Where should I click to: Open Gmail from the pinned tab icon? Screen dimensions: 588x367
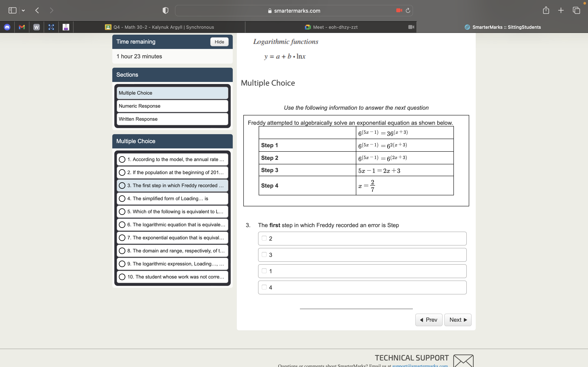pyautogui.click(x=22, y=27)
